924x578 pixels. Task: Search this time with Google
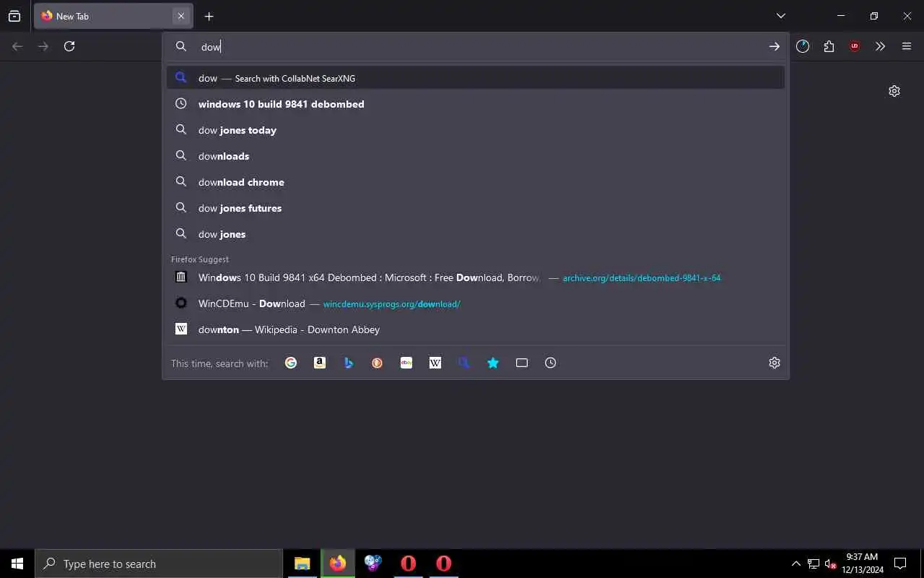coord(291,363)
